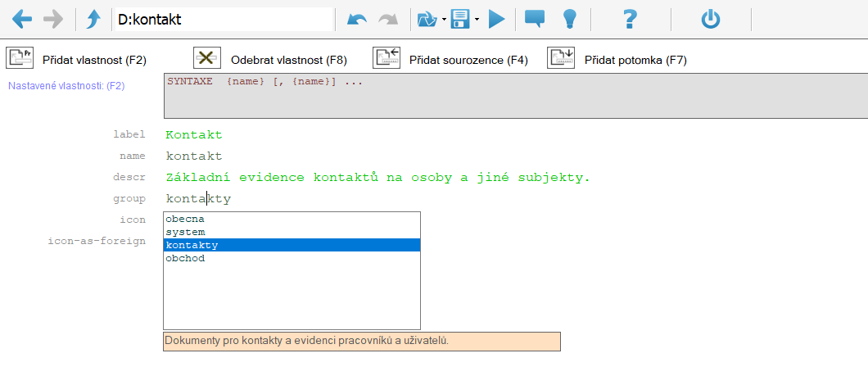Choose 'obchod' from the group list
This screenshot has height=385, width=868.
(292, 258)
